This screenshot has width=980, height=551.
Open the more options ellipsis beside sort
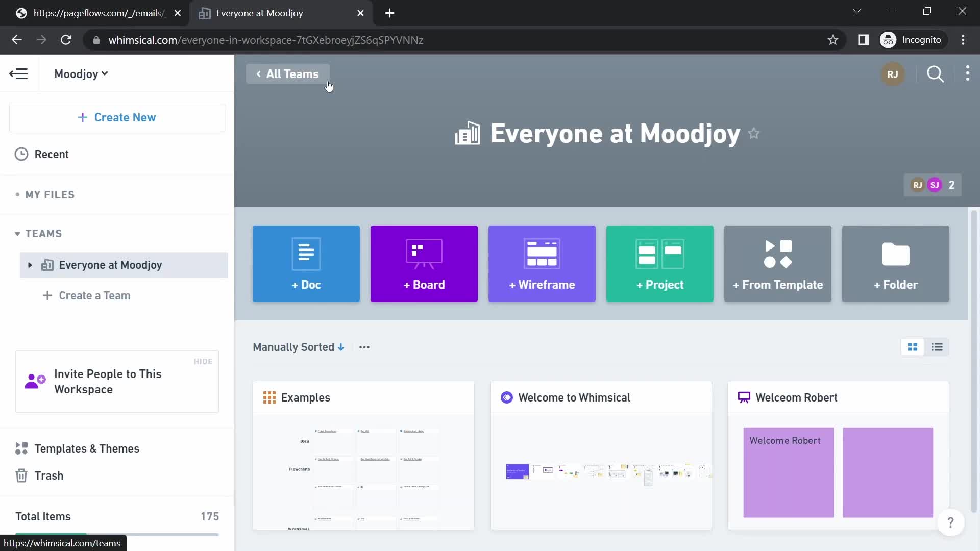pyautogui.click(x=364, y=347)
